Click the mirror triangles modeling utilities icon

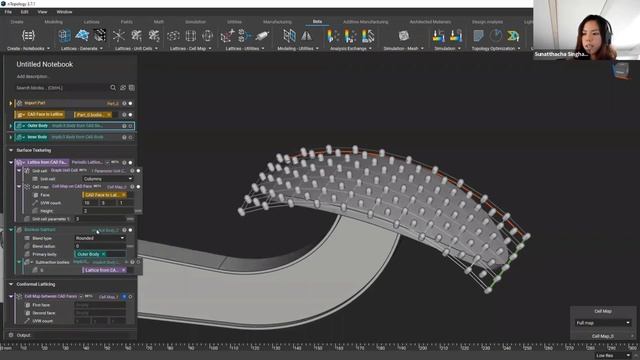click(x=306, y=36)
